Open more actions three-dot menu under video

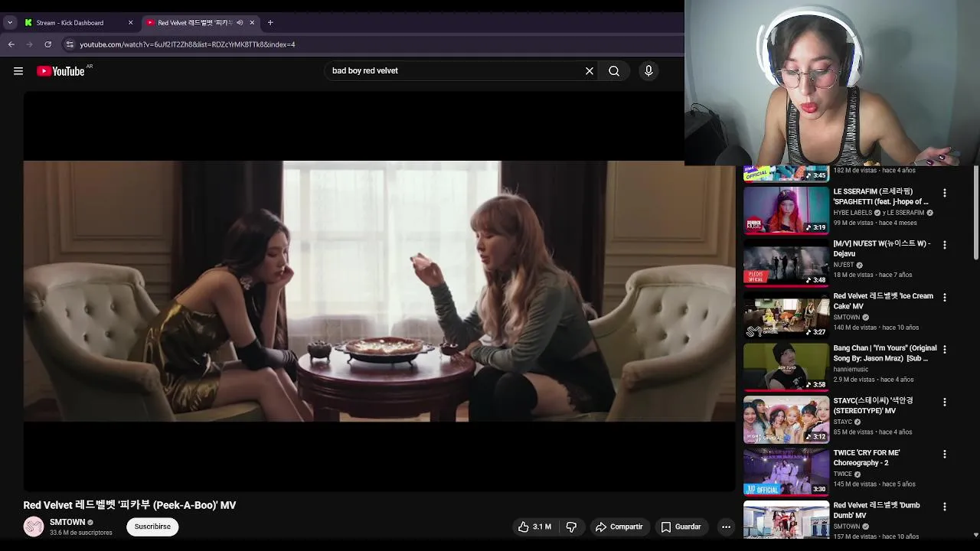[x=726, y=527]
